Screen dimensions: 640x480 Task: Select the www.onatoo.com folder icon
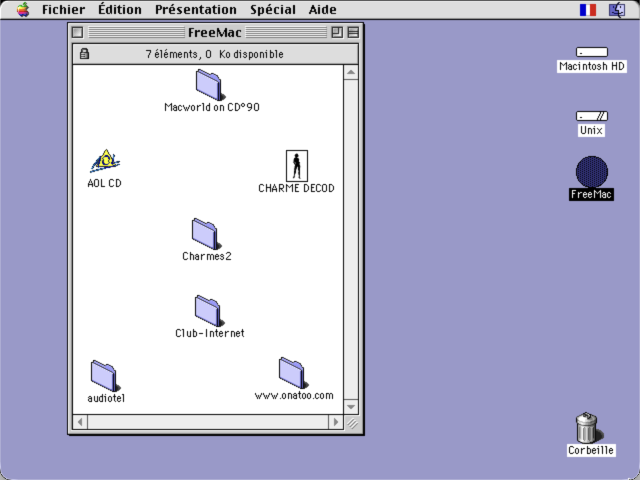coord(293,373)
